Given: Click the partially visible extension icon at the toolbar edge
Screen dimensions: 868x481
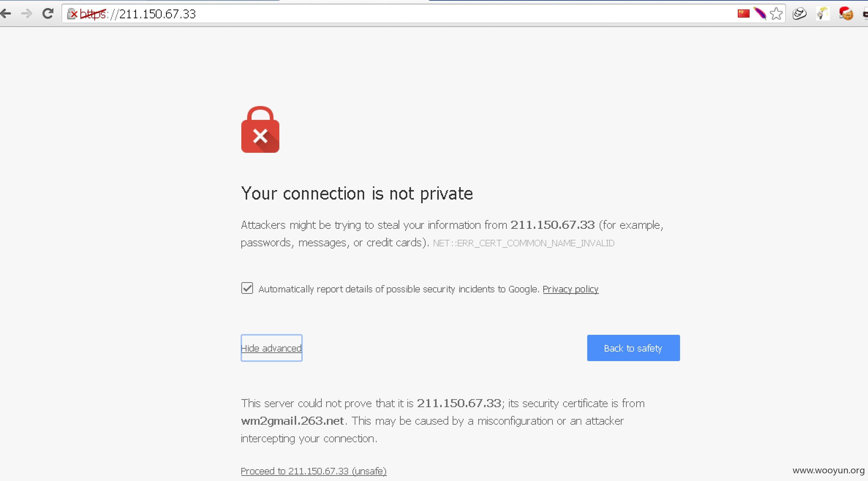Looking at the screenshot, I should point(865,14).
